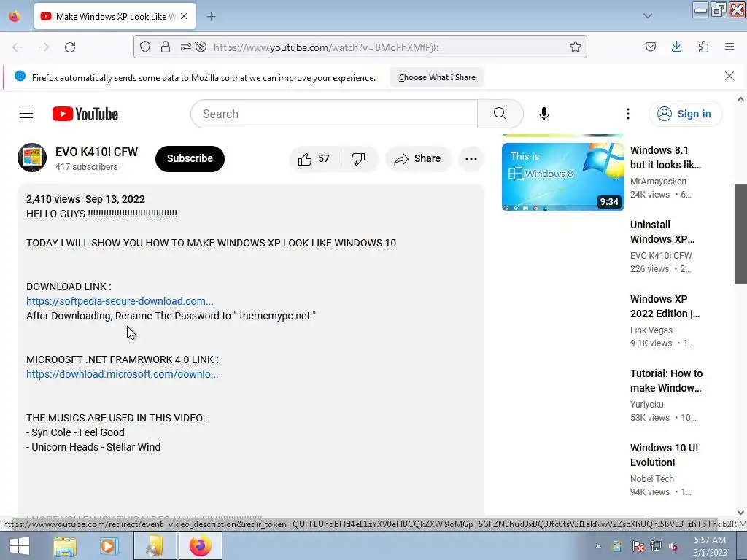Open YouTube settings three-dot menu
Image resolution: width=747 pixels, height=560 pixels.
[628, 114]
